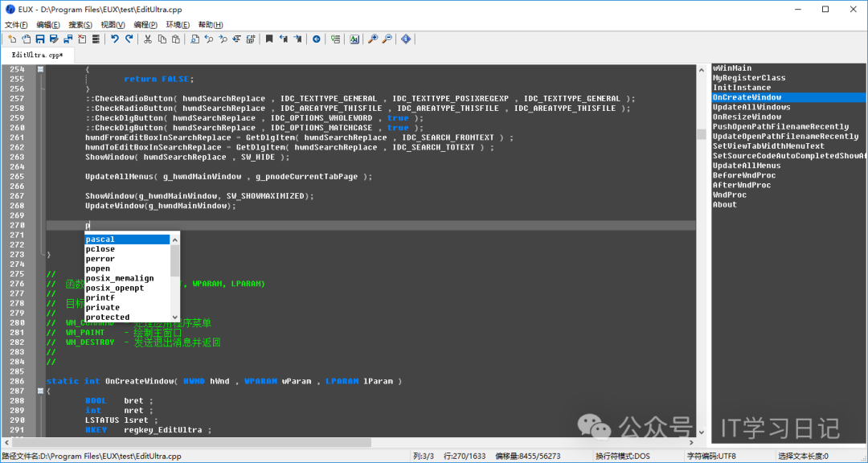Click the Save file floppy icon

click(x=40, y=39)
